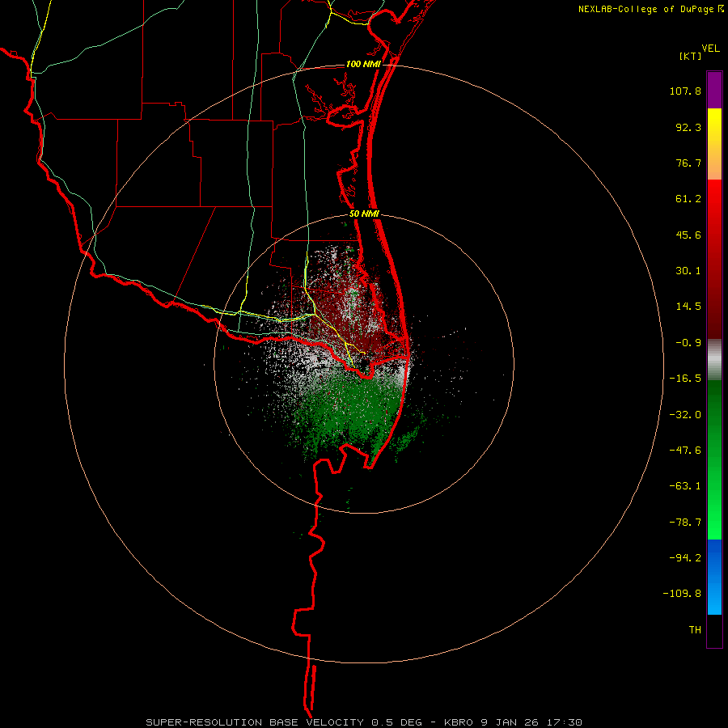Click the -47.6 velocity scale value

click(685, 451)
